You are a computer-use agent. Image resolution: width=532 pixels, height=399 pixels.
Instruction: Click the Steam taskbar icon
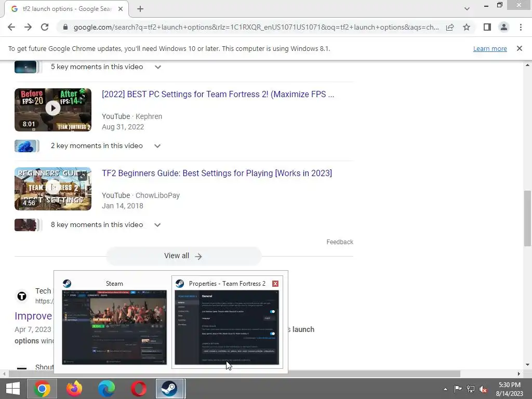pyautogui.click(x=170, y=389)
